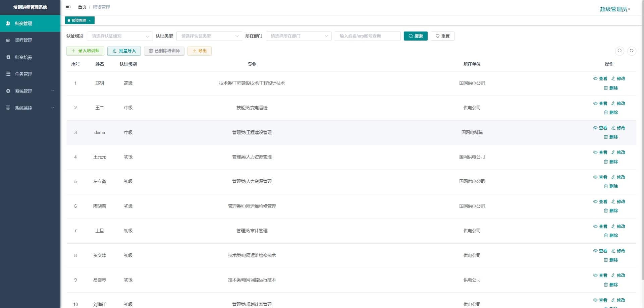Delete the demo record
This screenshot has width=644, height=308.
click(611, 137)
